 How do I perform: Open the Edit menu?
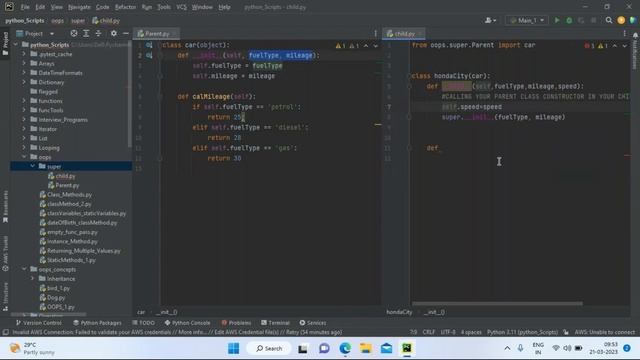pyautogui.click(x=40, y=7)
